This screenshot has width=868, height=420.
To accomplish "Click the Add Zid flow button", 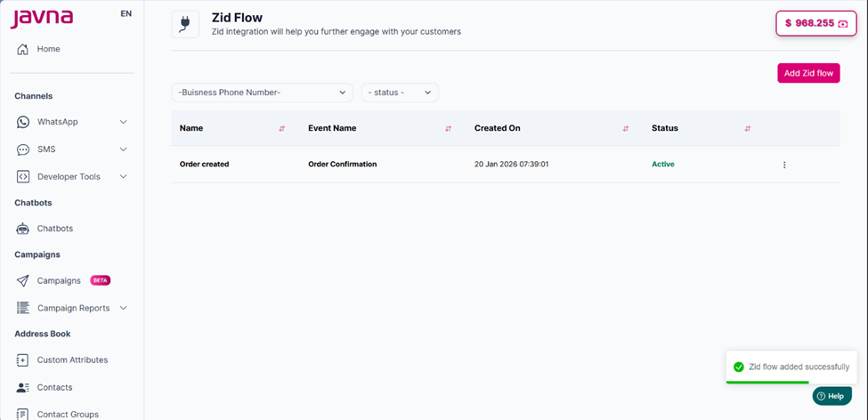I will pyautogui.click(x=808, y=73).
